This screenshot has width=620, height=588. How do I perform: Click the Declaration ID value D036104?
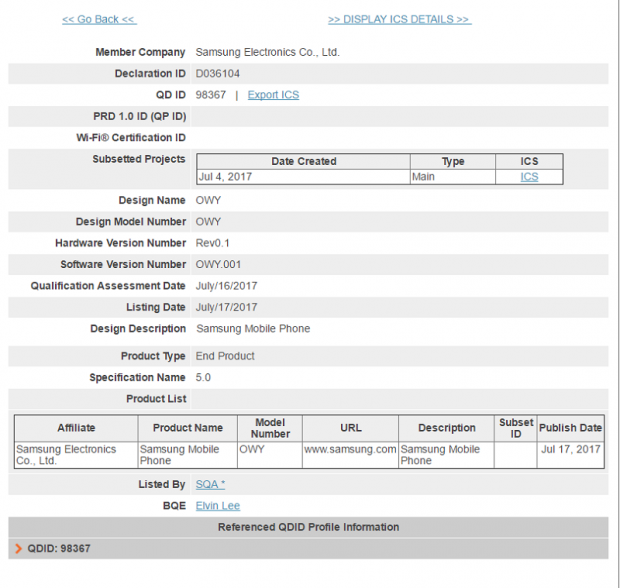pos(217,73)
